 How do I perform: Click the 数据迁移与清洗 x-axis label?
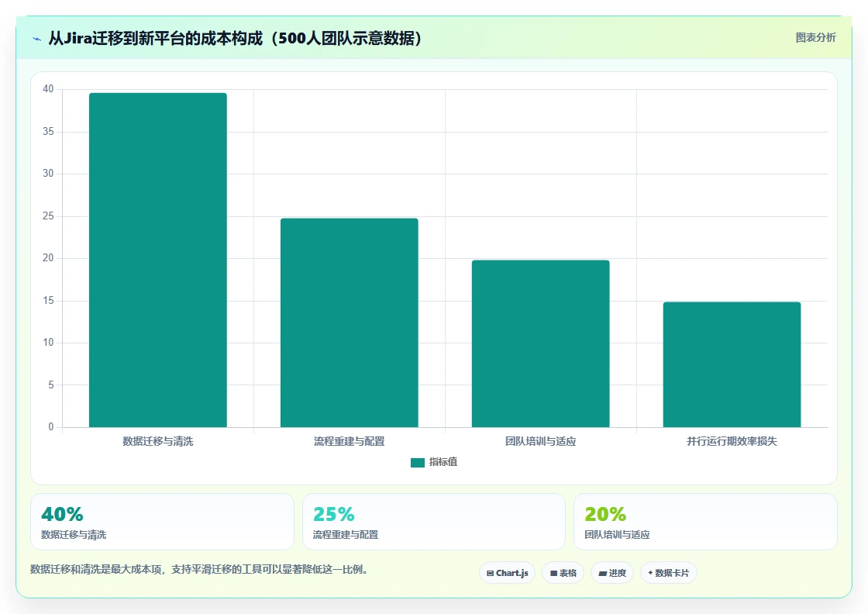158,441
